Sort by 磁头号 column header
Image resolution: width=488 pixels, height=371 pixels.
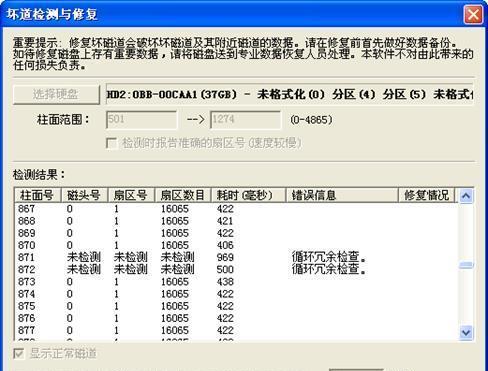85,195
